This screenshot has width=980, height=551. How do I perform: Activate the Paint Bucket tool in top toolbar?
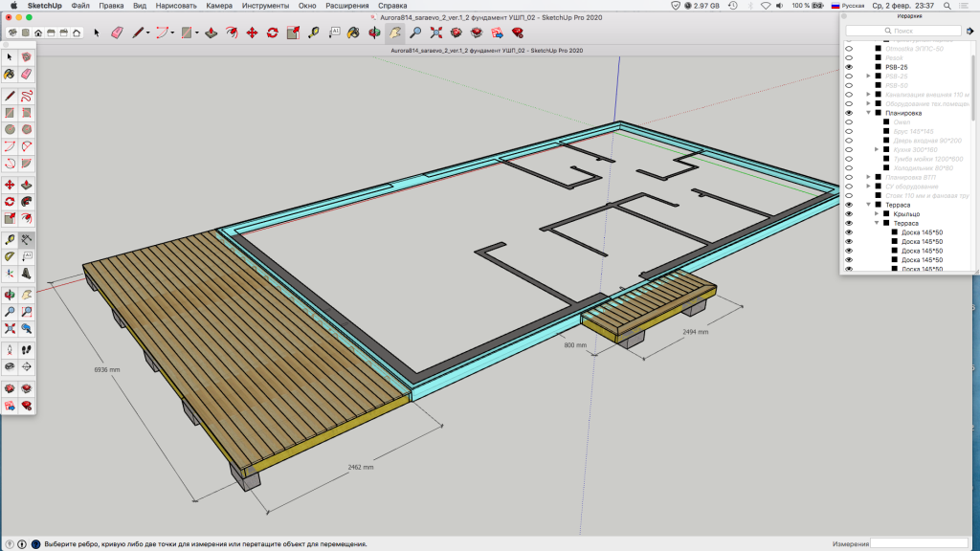tap(353, 33)
